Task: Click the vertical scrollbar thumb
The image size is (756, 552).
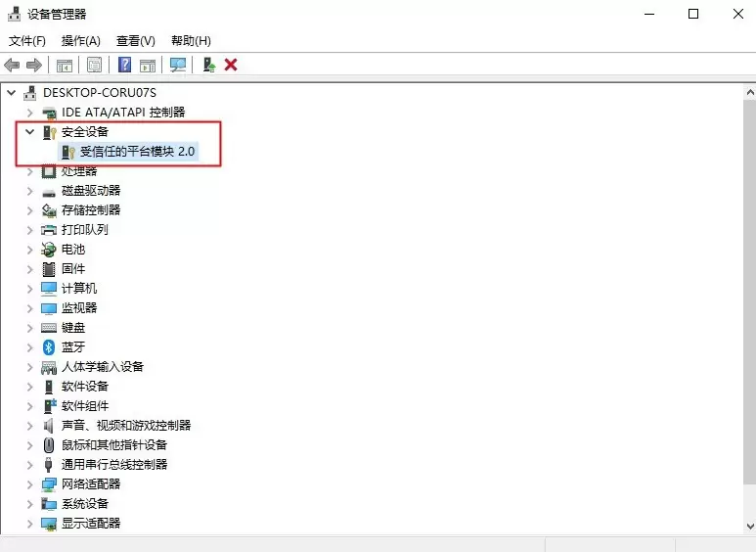Action: tap(750, 292)
